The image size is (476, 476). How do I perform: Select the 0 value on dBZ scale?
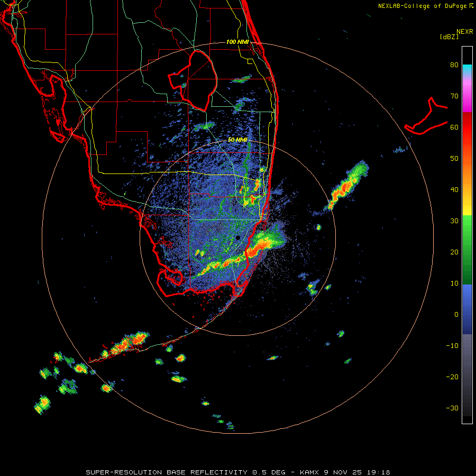point(456,315)
